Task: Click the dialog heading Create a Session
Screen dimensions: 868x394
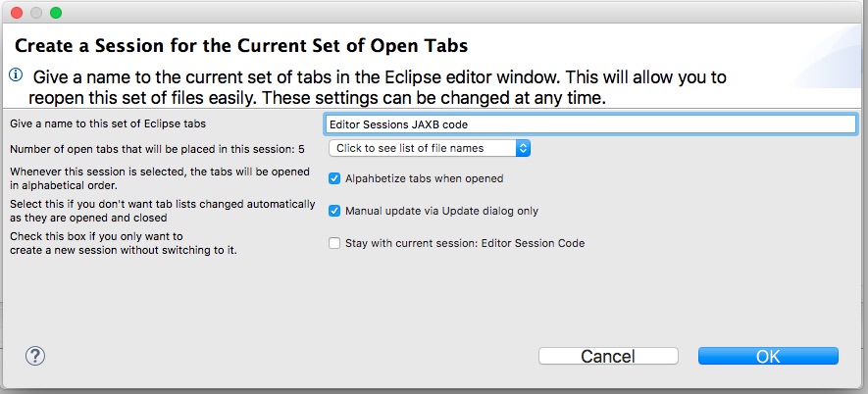Action: click(241, 45)
